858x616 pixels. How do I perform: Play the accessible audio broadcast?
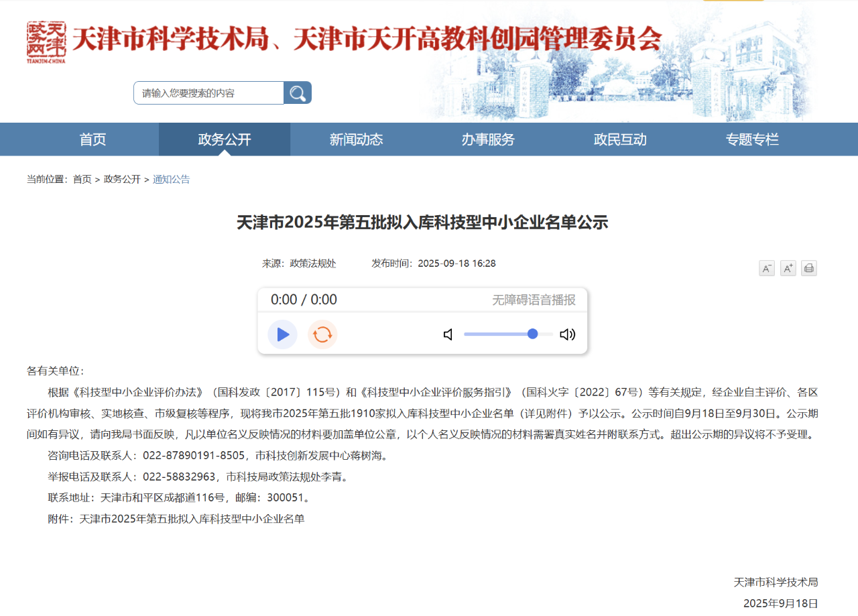[x=282, y=334]
